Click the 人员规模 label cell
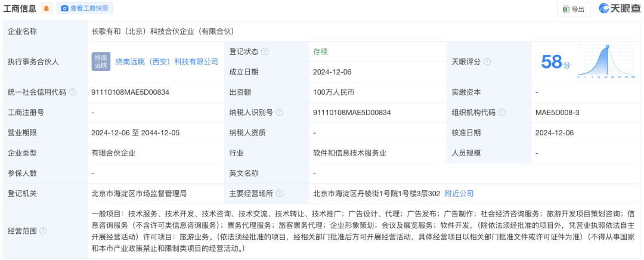644x260 pixels. pos(488,153)
